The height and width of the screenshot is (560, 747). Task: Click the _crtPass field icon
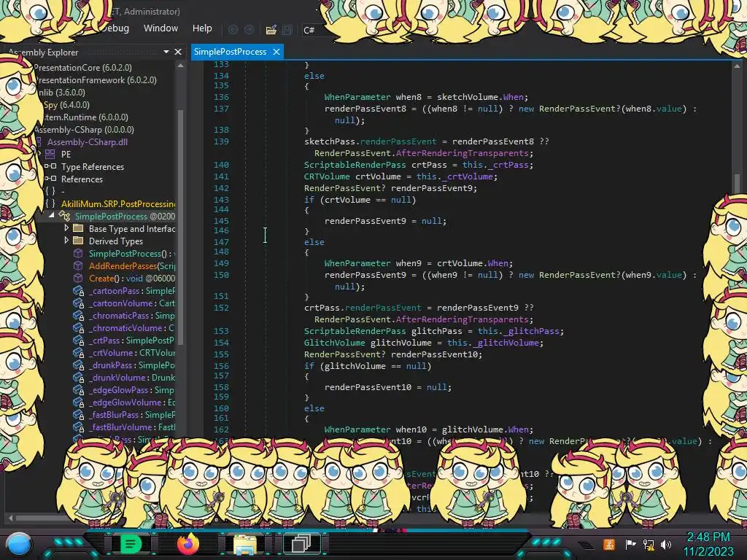[78, 340]
